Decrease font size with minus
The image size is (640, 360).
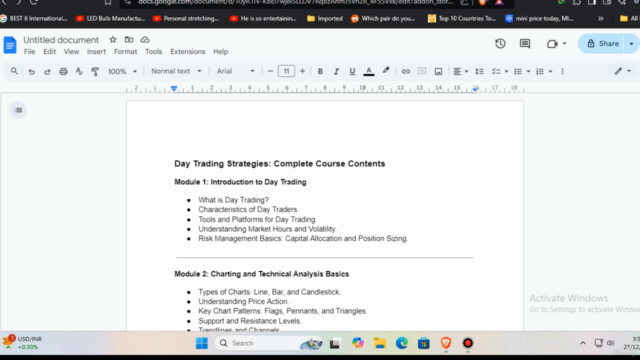[x=270, y=71]
